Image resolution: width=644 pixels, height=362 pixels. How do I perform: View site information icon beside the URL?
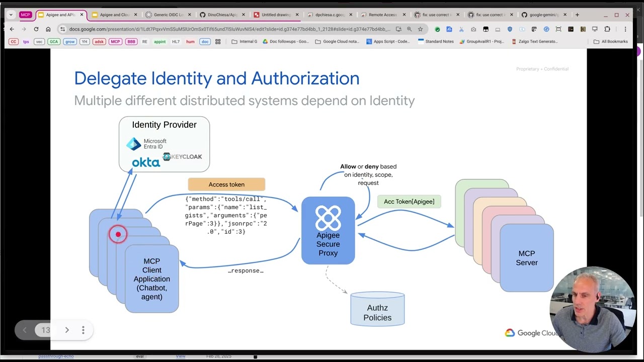point(62,29)
